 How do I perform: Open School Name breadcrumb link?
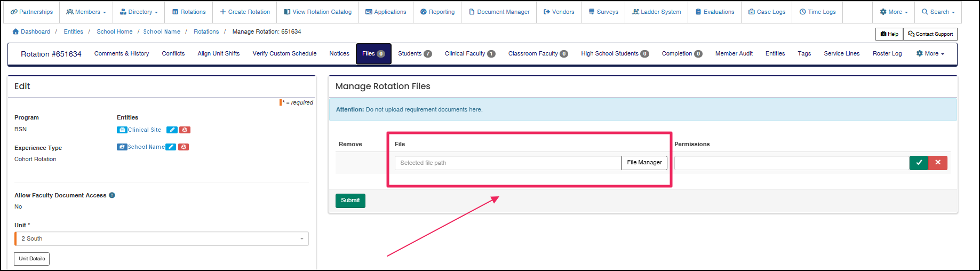click(162, 31)
